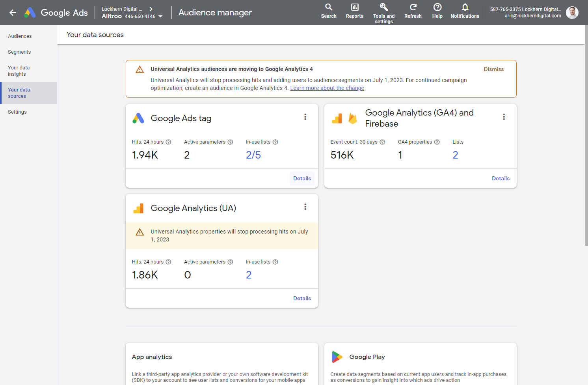
Task: Click the Google Analytics (UA) card logo
Action: point(138,208)
